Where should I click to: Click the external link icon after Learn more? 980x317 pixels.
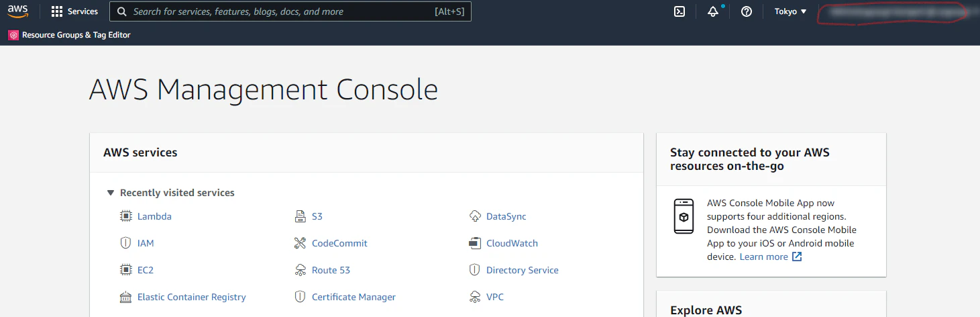[797, 257]
